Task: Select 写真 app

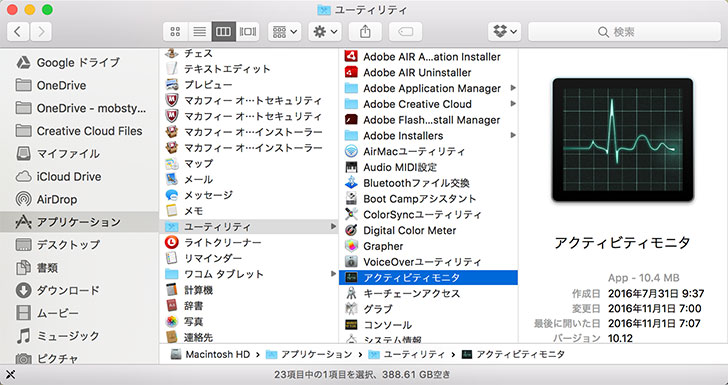Action: tap(249, 321)
